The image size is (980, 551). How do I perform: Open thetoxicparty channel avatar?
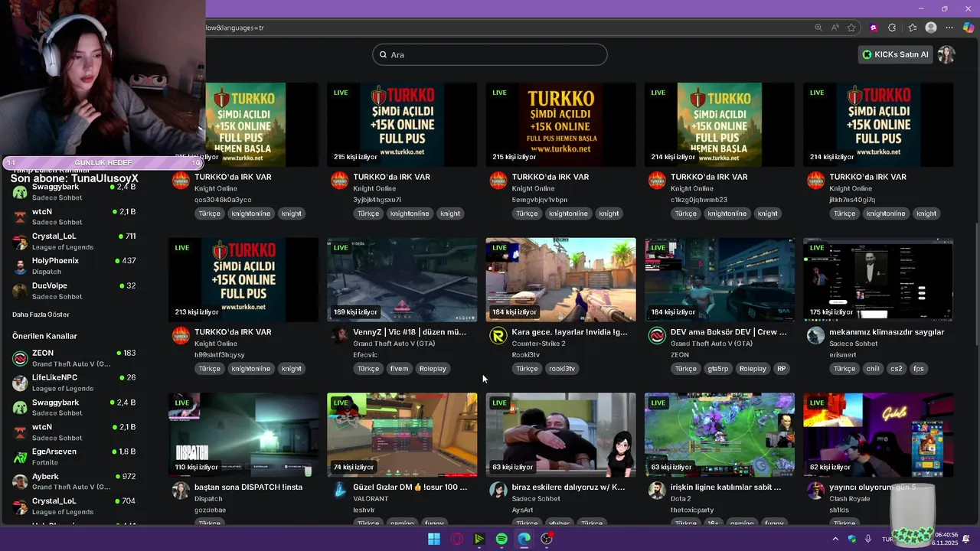click(657, 491)
